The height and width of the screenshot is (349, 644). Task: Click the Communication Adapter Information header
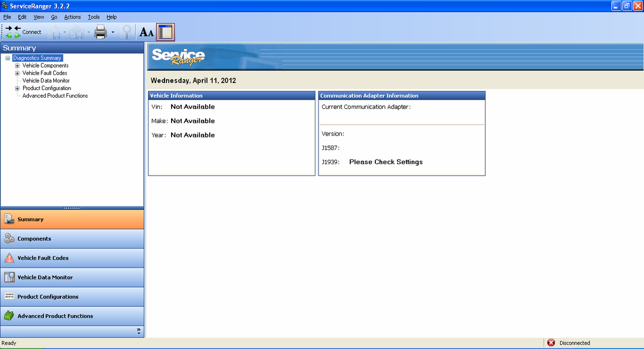click(401, 96)
